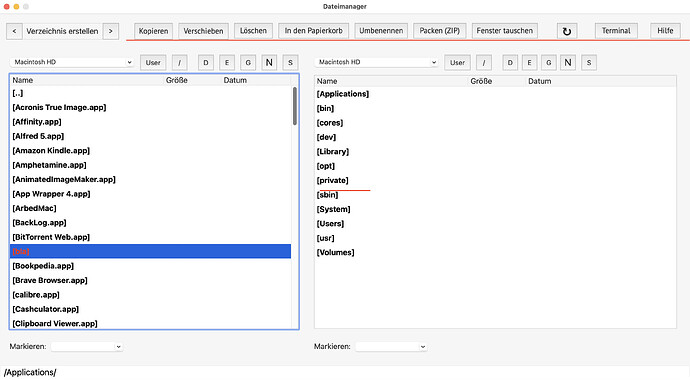The height and width of the screenshot is (380, 690).
Task: Select [Affinity.app] entry
Action: point(150,122)
